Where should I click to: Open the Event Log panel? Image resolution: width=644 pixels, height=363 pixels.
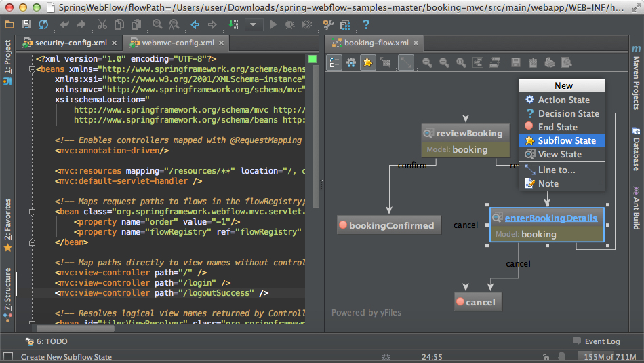(597, 341)
